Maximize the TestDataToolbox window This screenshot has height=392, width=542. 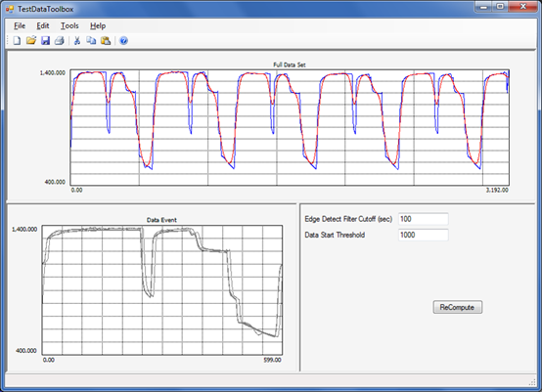tap(500, 7)
